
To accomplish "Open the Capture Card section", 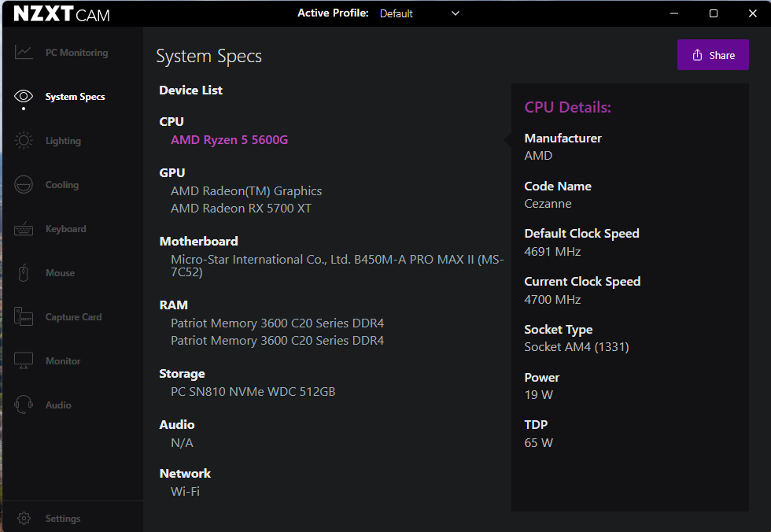I will (x=74, y=317).
